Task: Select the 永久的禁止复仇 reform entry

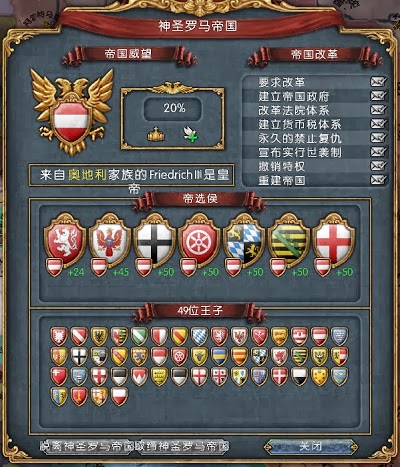Action: (314, 138)
